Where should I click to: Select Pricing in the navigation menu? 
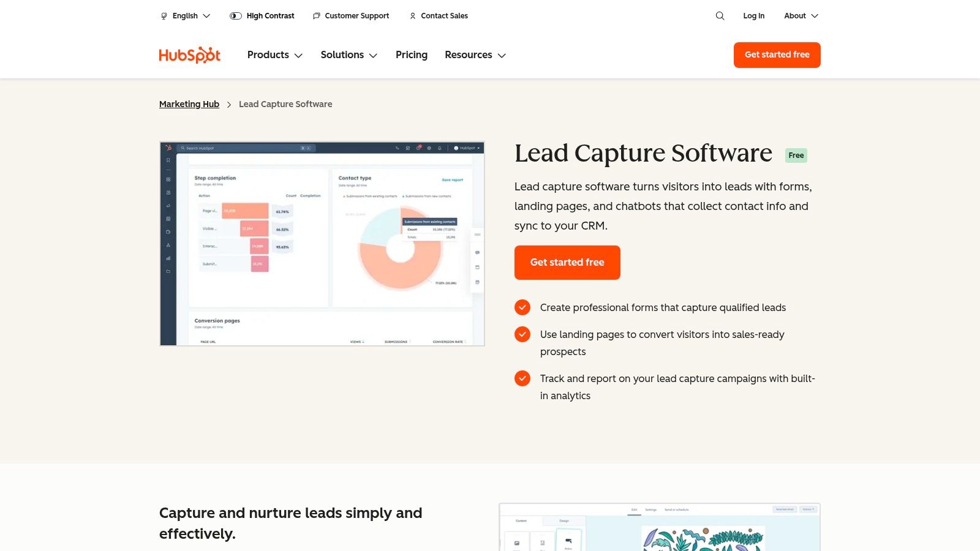(x=411, y=55)
